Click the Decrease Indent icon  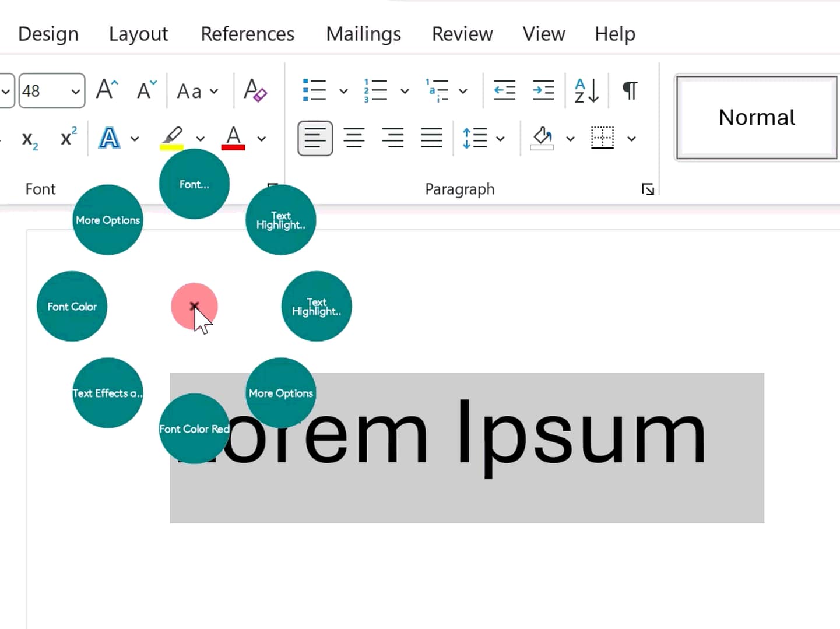coord(504,90)
